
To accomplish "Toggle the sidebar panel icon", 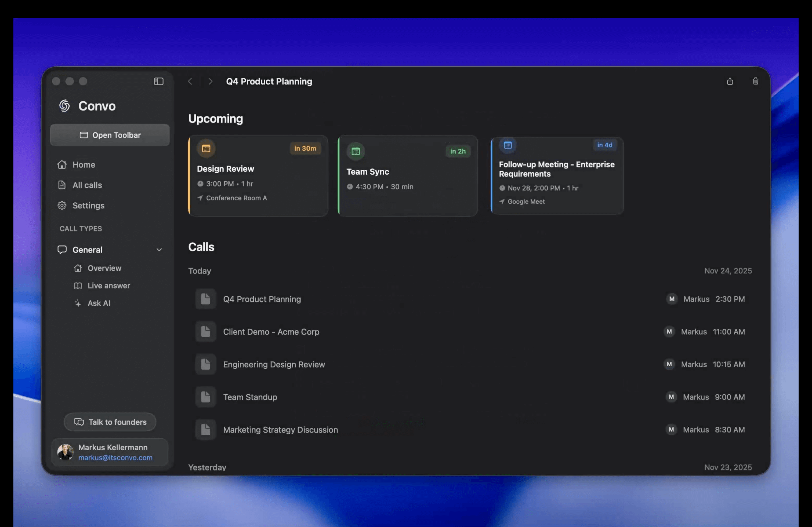I will pos(158,81).
